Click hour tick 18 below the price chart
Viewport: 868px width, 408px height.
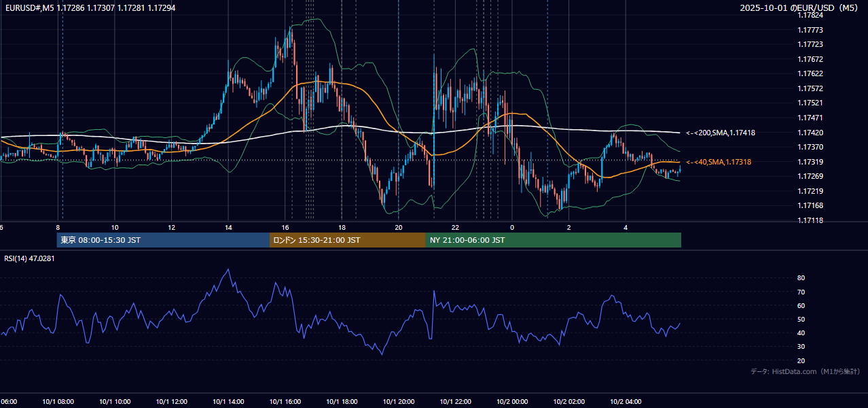342,227
